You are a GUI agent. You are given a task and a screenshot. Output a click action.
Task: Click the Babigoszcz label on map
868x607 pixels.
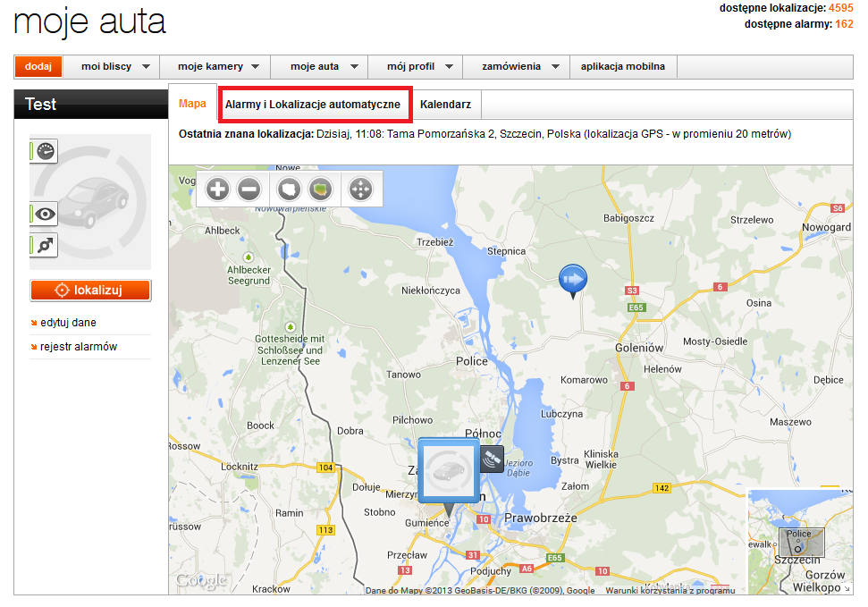tap(628, 218)
